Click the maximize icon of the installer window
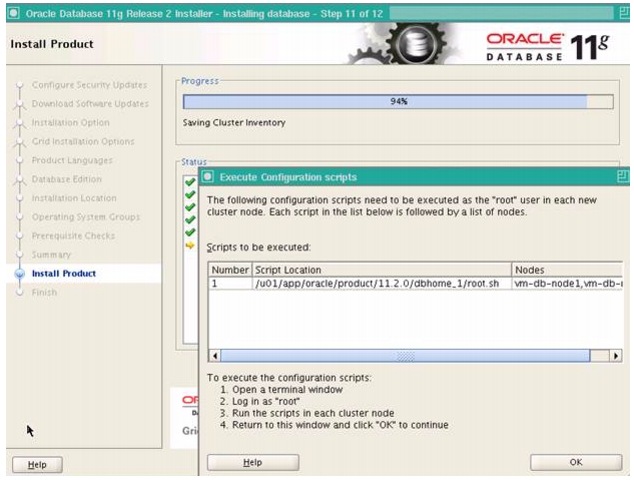This screenshot has height=499, width=634. pos(624,13)
